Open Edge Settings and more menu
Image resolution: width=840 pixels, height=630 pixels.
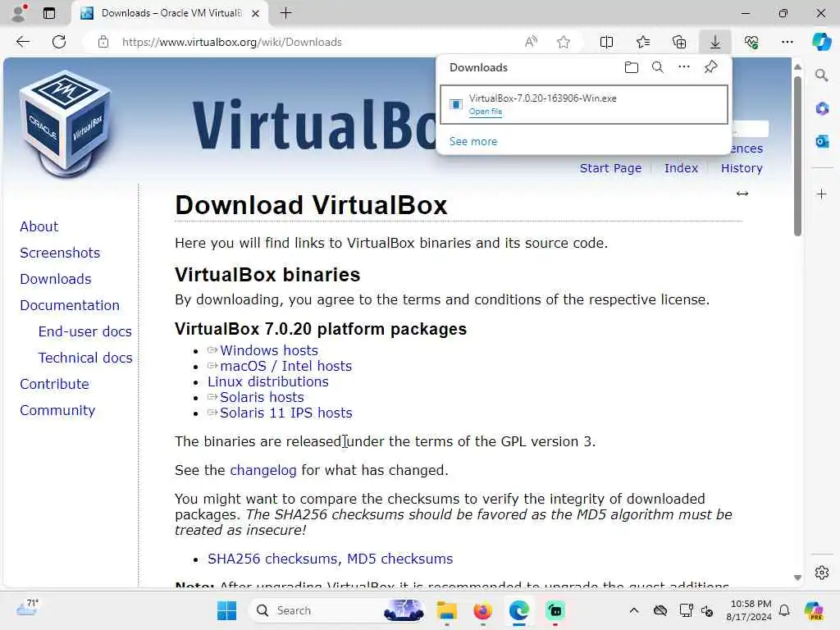787,42
